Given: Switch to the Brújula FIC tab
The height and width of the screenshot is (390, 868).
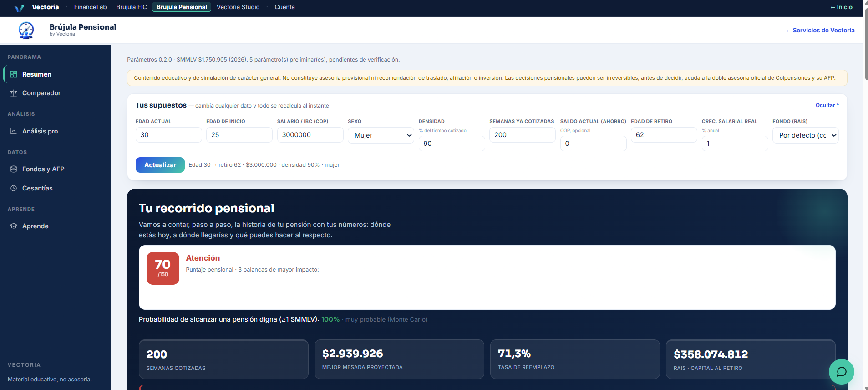Looking at the screenshot, I should (132, 7).
